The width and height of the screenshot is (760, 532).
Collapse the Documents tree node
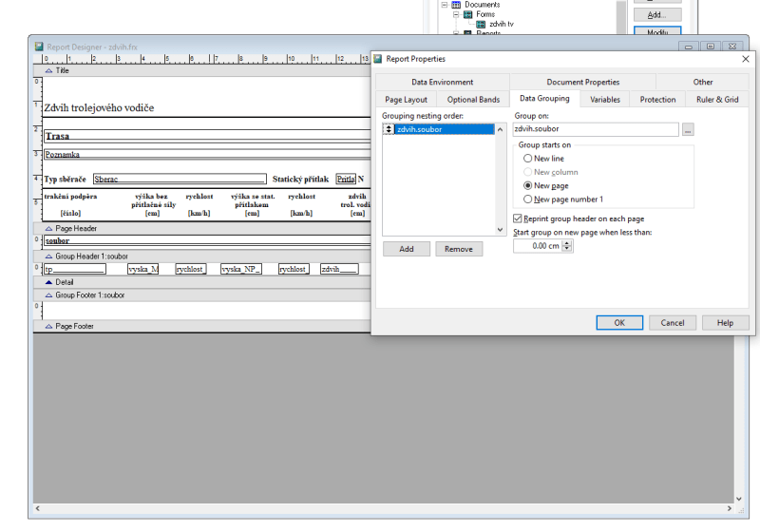pyautogui.click(x=444, y=5)
